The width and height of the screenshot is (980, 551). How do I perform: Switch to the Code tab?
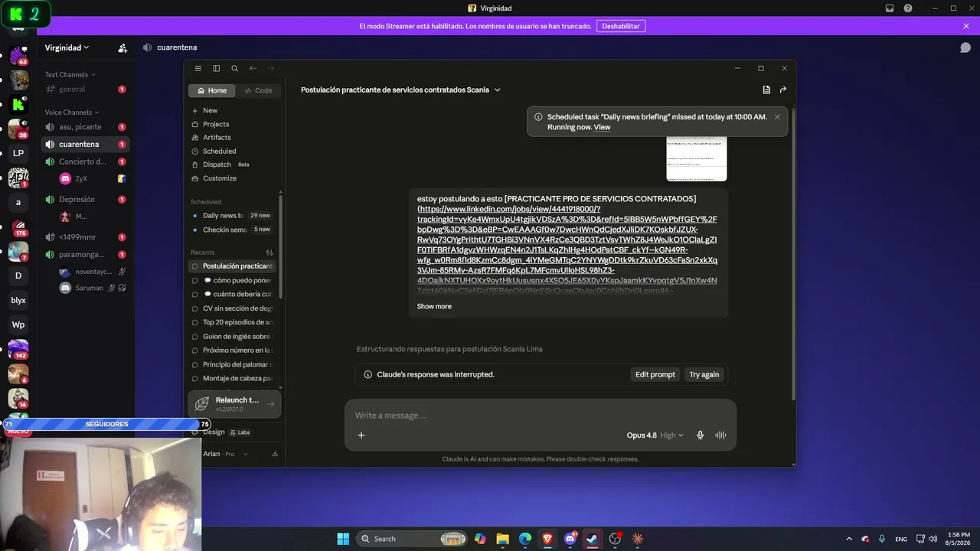coord(258,90)
